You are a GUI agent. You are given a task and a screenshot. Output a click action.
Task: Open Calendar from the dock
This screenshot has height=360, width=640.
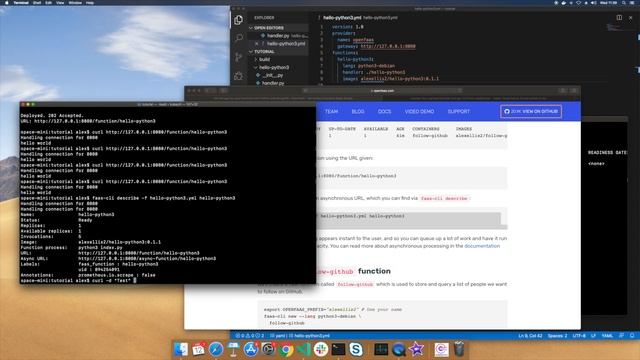pos(198,349)
